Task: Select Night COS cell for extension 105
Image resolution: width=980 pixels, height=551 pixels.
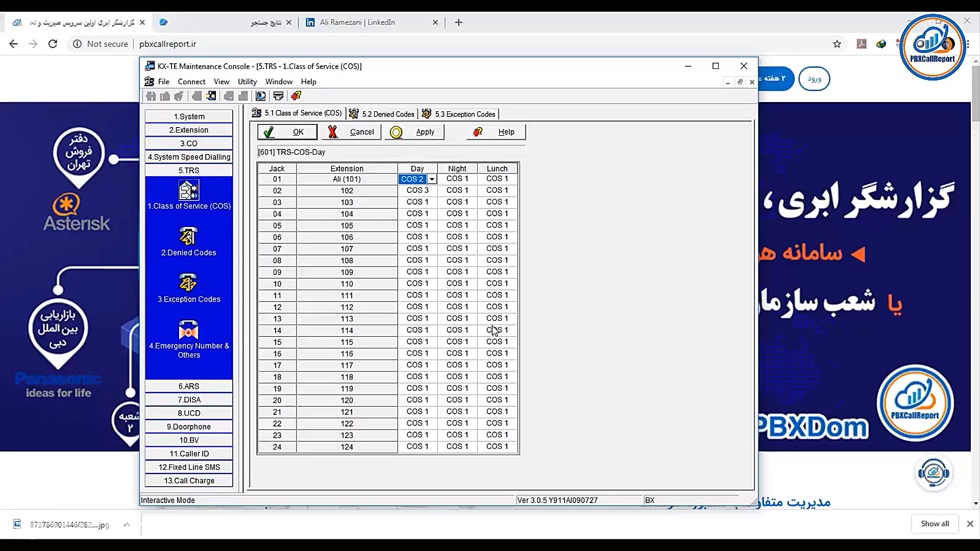Action: 457,225
